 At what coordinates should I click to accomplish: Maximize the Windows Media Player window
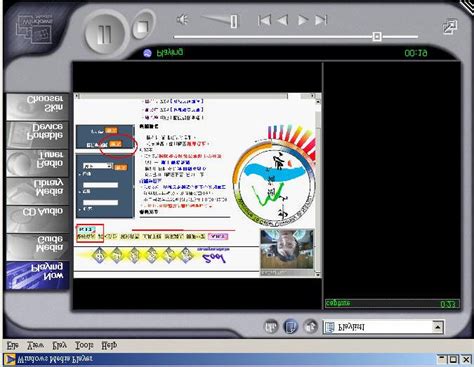(x=453, y=360)
